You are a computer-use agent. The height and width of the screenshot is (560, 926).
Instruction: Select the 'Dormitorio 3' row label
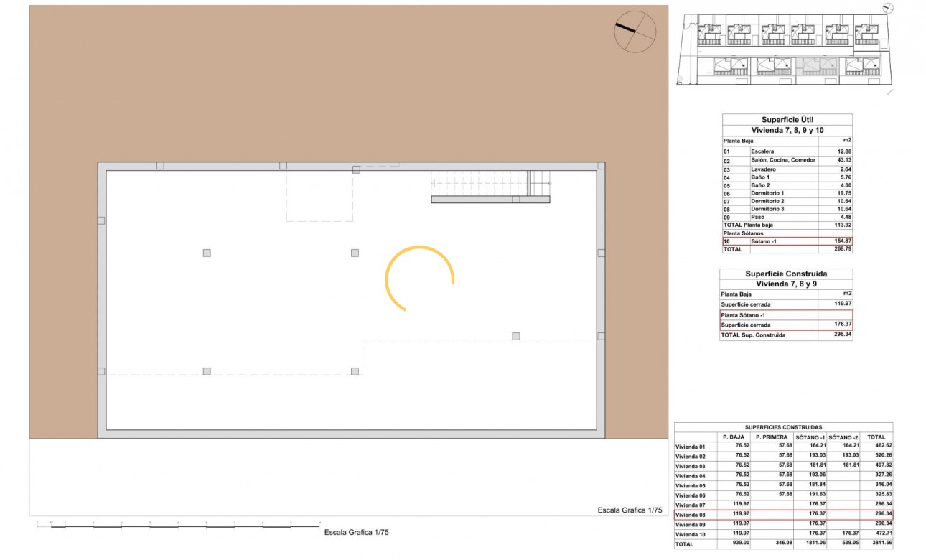767,209
